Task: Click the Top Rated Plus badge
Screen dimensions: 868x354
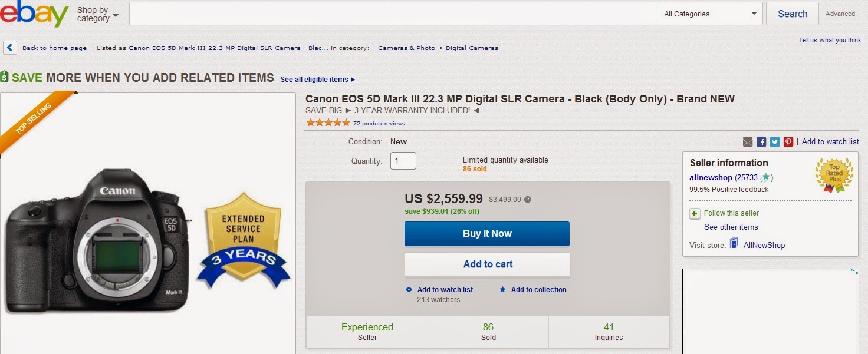Action: 834,174
